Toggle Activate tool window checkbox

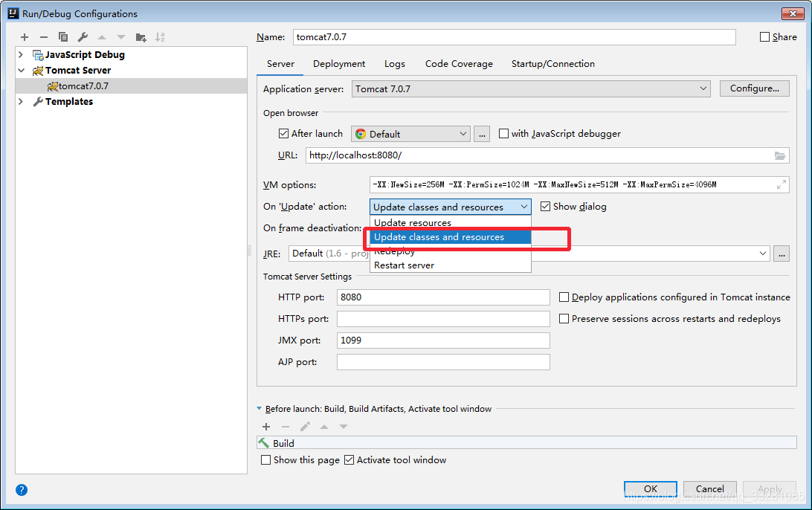(349, 459)
